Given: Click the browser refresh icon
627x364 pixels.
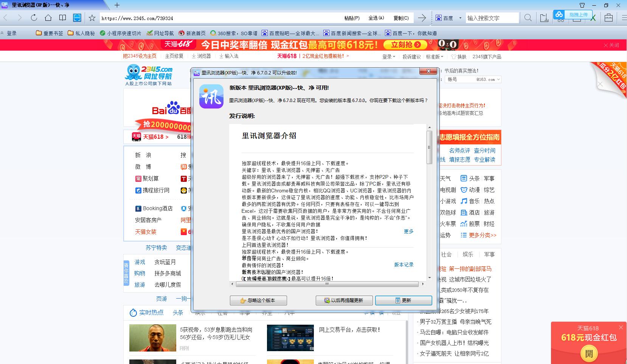Looking at the screenshot, I should click(34, 18).
